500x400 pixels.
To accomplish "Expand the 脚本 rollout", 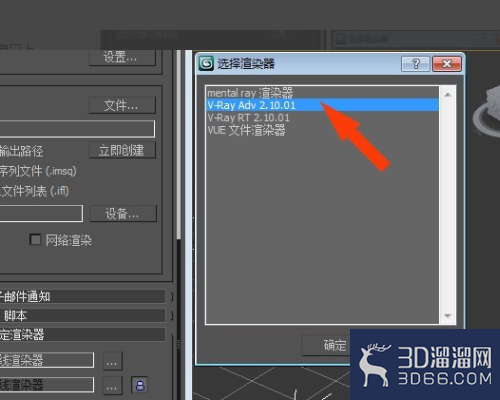I will point(82,315).
